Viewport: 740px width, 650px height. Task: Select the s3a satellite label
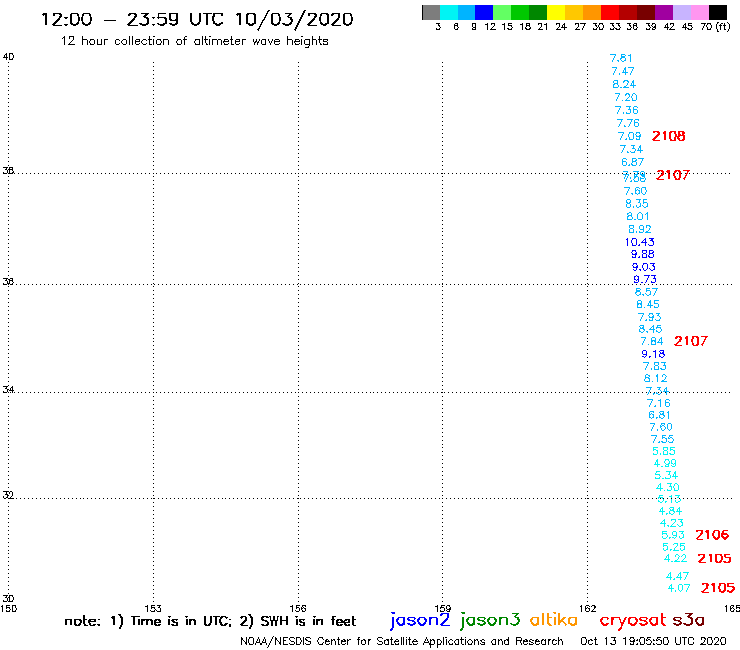[x=688, y=620]
